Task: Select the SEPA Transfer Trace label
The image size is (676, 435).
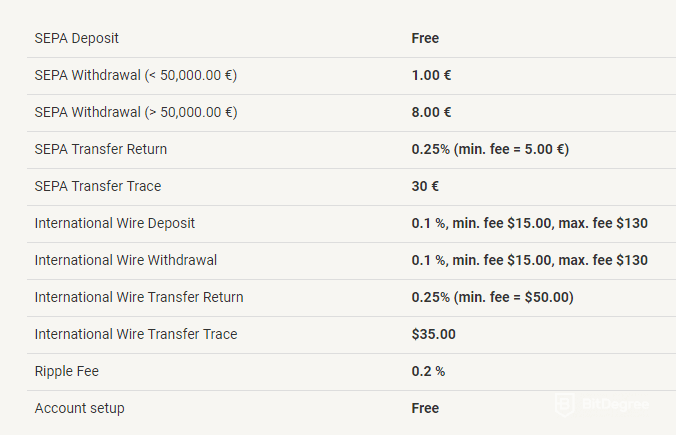Action: [98, 186]
